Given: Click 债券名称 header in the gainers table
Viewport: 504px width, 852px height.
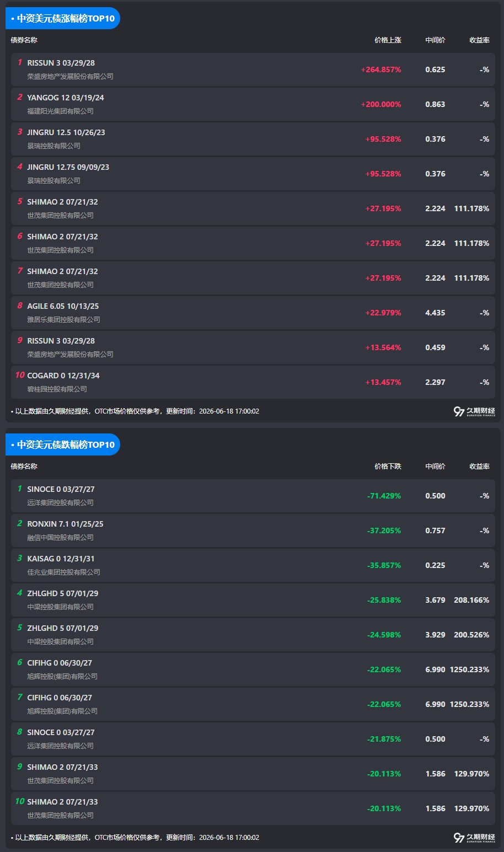Looking at the screenshot, I should click(x=24, y=40).
